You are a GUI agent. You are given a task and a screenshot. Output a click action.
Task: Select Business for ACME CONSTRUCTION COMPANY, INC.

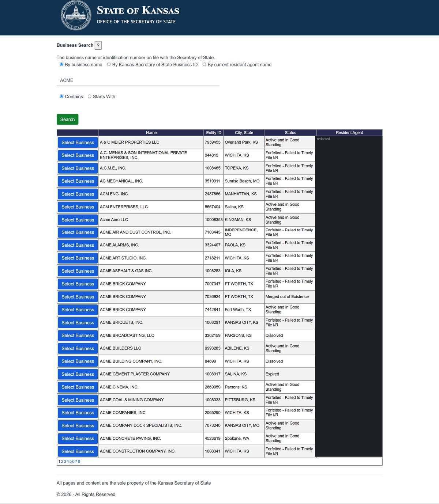(x=78, y=452)
